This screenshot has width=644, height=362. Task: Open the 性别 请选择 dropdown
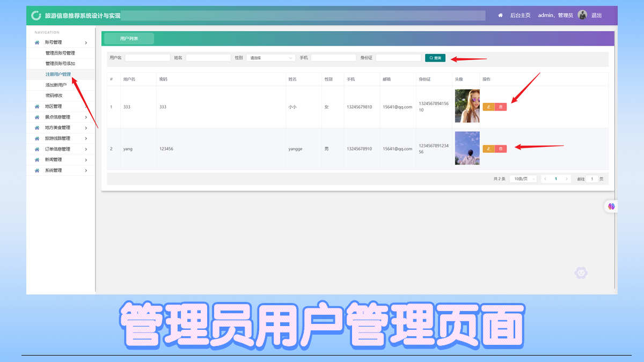tap(271, 57)
